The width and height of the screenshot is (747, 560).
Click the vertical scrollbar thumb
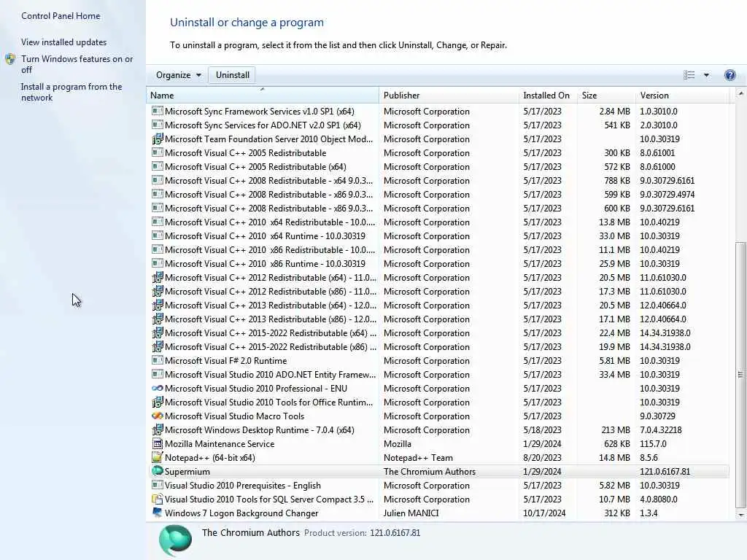click(740, 375)
